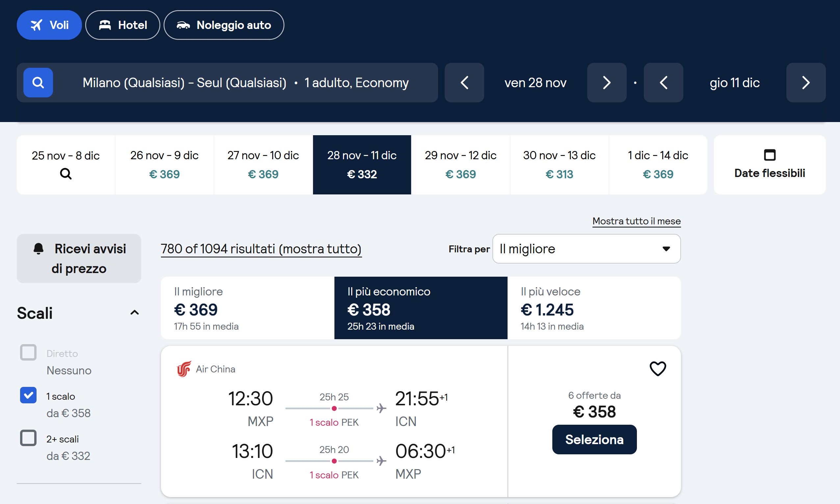The image size is (840, 504).
Task: Move return date forward one day
Action: point(806,83)
